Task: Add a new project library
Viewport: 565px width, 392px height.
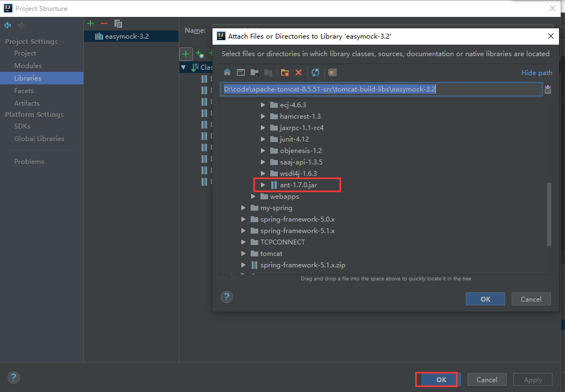Action: pyautogui.click(x=90, y=24)
